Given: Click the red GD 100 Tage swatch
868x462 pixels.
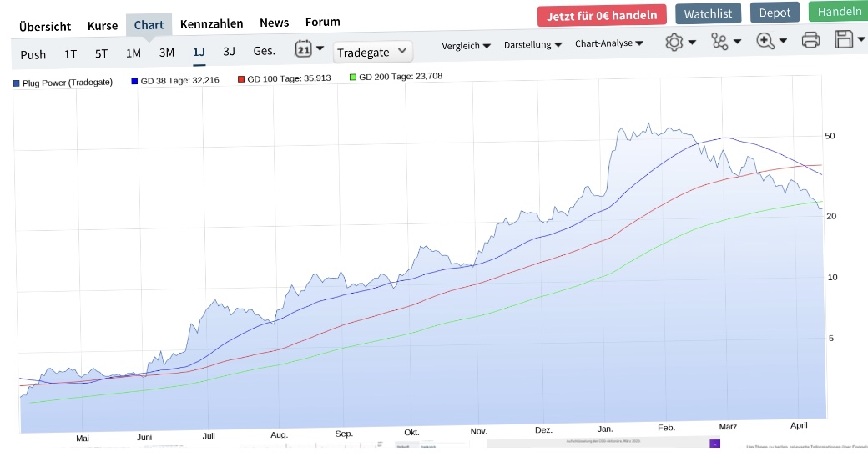Looking at the screenshot, I should click(x=241, y=79).
